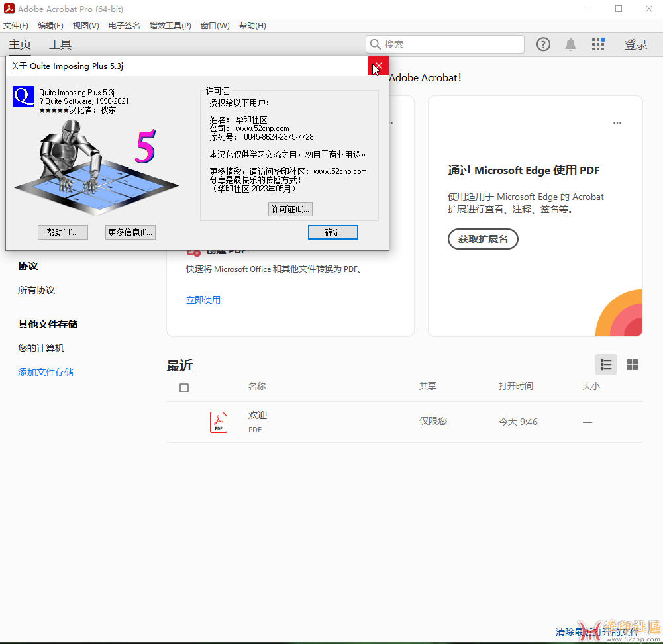Click the 欢迎 file name
Screen dimensions: 663x644
pos(258,415)
